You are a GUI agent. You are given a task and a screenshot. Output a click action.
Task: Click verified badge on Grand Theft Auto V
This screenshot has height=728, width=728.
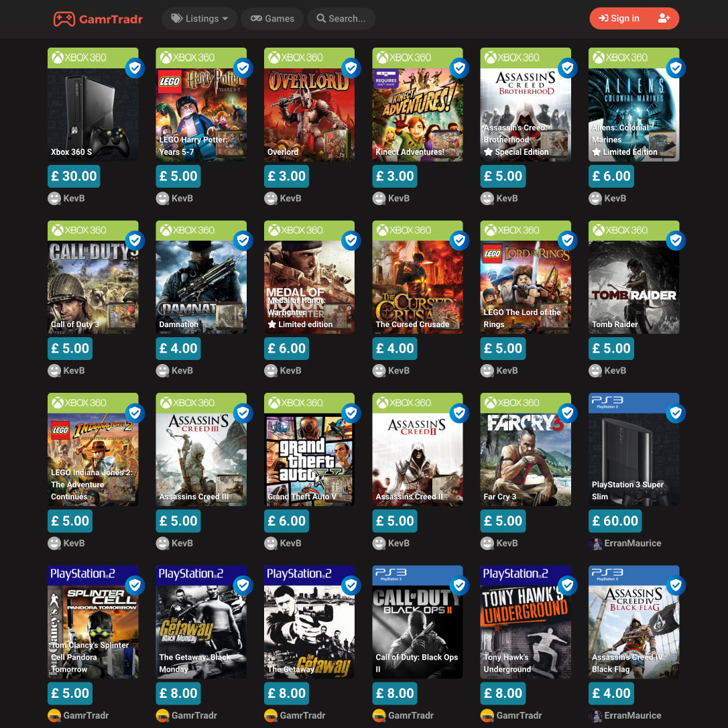351,413
